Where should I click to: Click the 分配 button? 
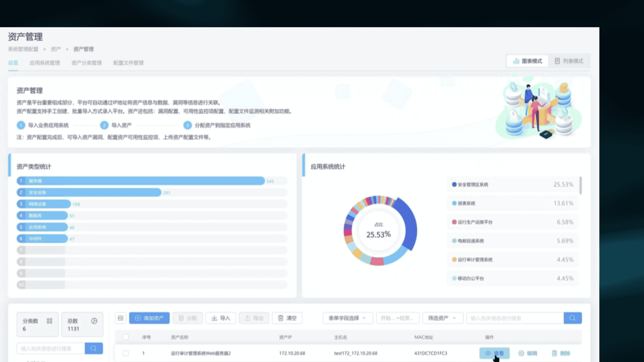pyautogui.click(x=187, y=318)
